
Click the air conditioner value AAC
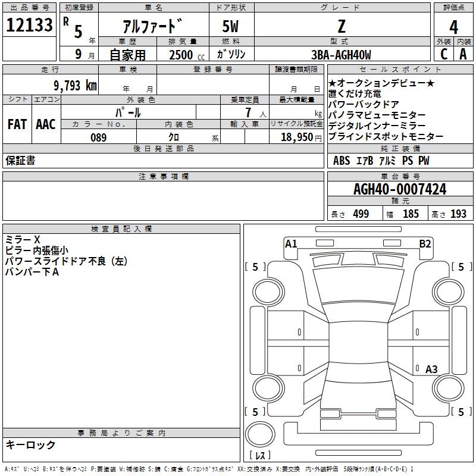click(x=46, y=124)
